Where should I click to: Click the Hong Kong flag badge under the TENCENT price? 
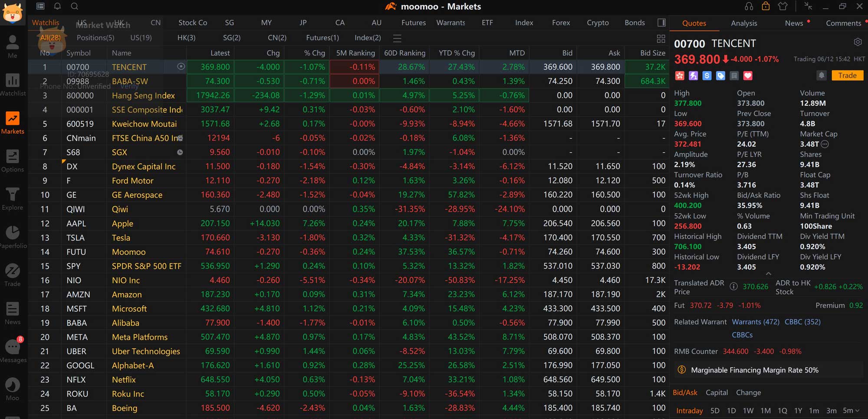(680, 76)
